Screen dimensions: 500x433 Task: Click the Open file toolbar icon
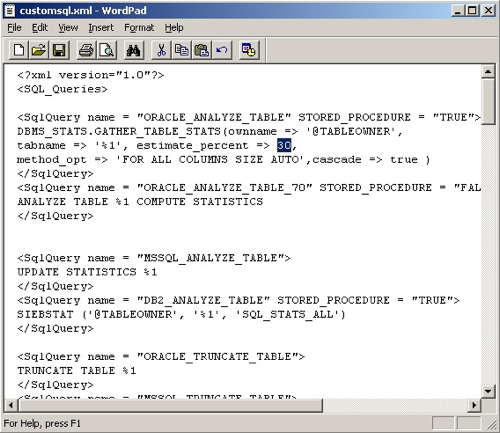pyautogui.click(x=39, y=50)
